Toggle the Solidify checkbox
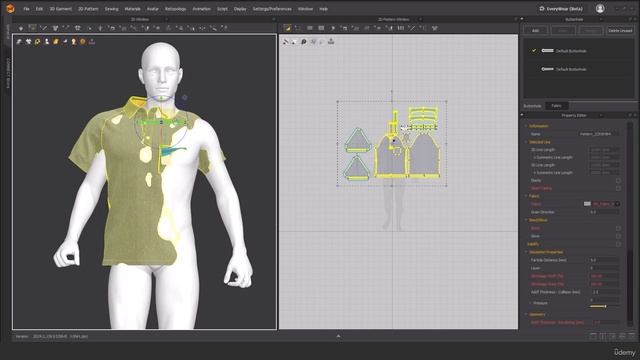Viewport: 640px width, 360px height. tap(618, 244)
